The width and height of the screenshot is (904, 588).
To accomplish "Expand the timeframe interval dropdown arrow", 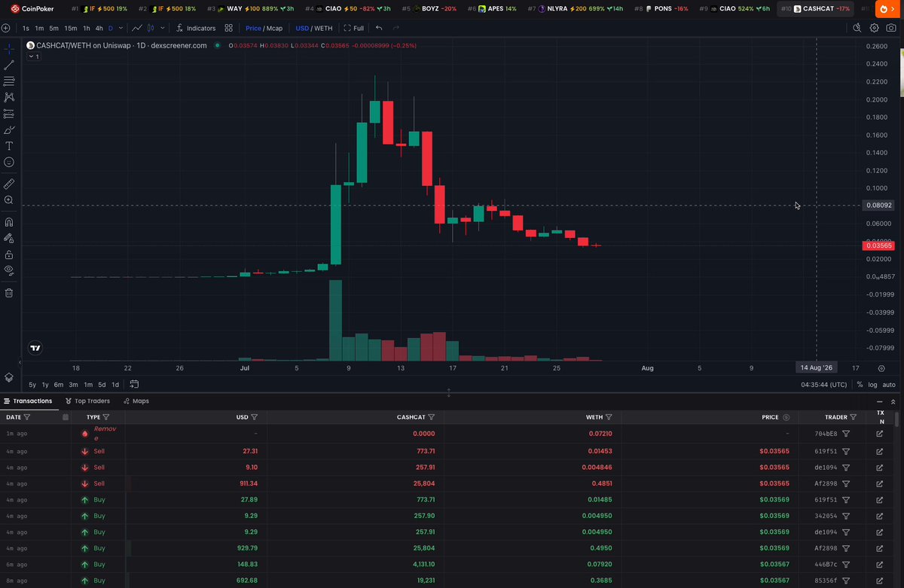I will 121,28.
